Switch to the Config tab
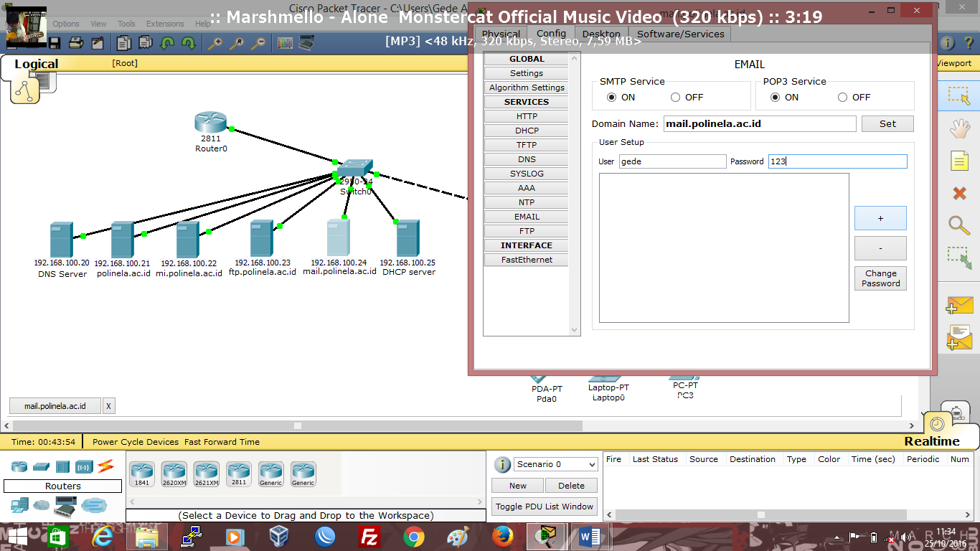This screenshot has width=980, height=551. [551, 34]
